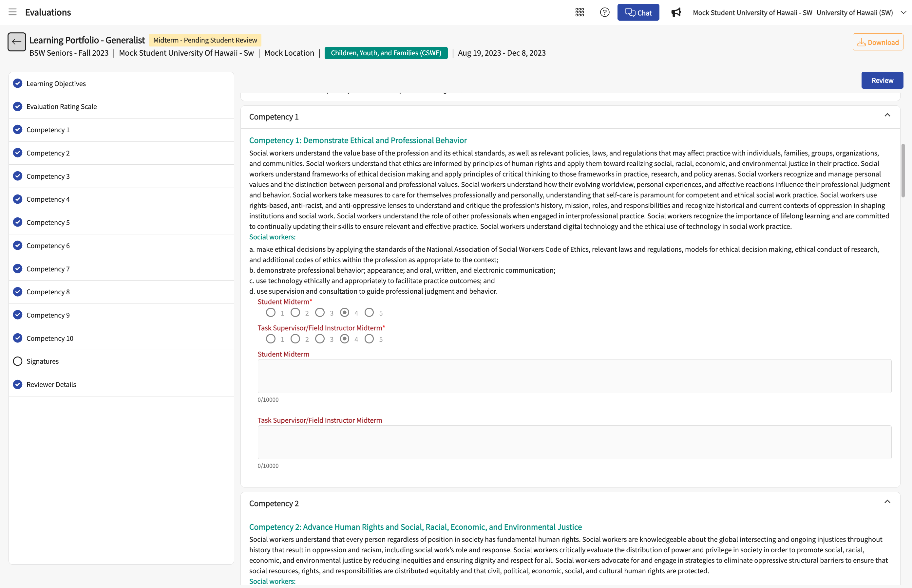Select rating 4 for Student Midterm
This screenshot has height=588, width=912.
tap(345, 313)
